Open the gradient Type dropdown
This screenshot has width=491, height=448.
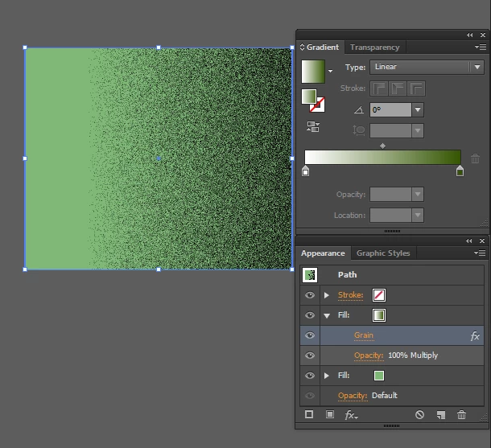(427, 67)
